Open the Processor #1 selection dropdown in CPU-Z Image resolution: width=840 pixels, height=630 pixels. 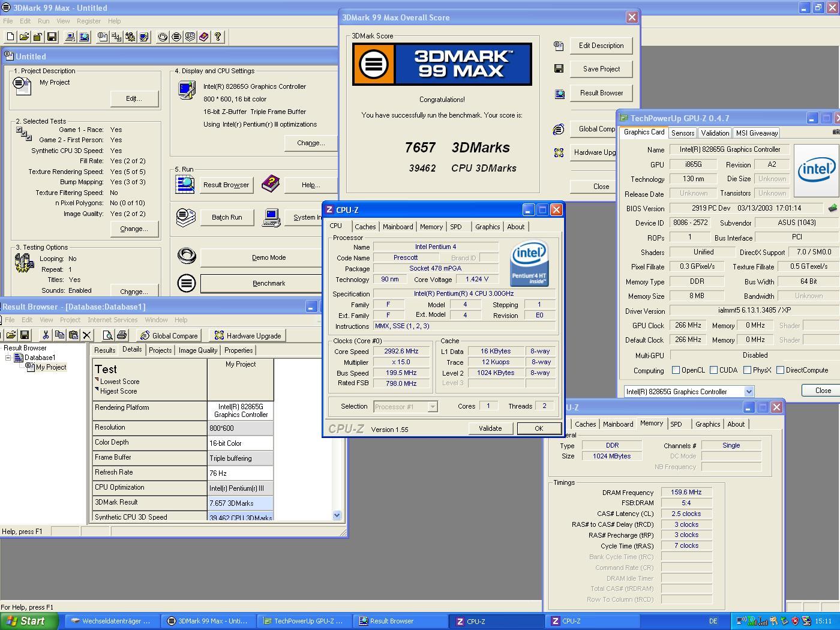[432, 407]
